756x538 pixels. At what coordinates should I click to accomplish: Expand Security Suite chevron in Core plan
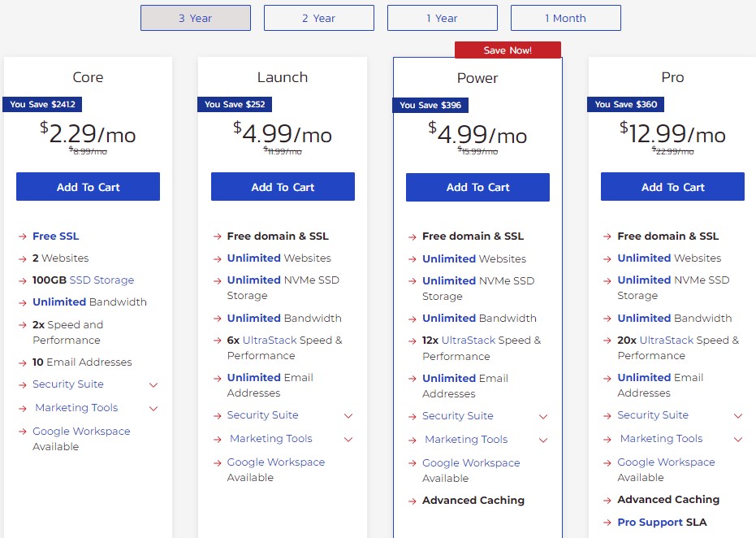pos(153,385)
